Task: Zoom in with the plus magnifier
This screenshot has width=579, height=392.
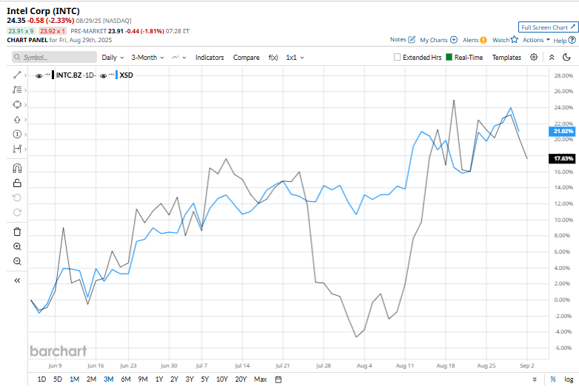Action: click(x=17, y=247)
